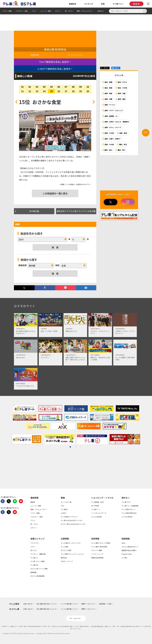Open TV Tokyo official YouTube account icon
Viewport: 152px width, 644px height.
[x=21, y=501]
